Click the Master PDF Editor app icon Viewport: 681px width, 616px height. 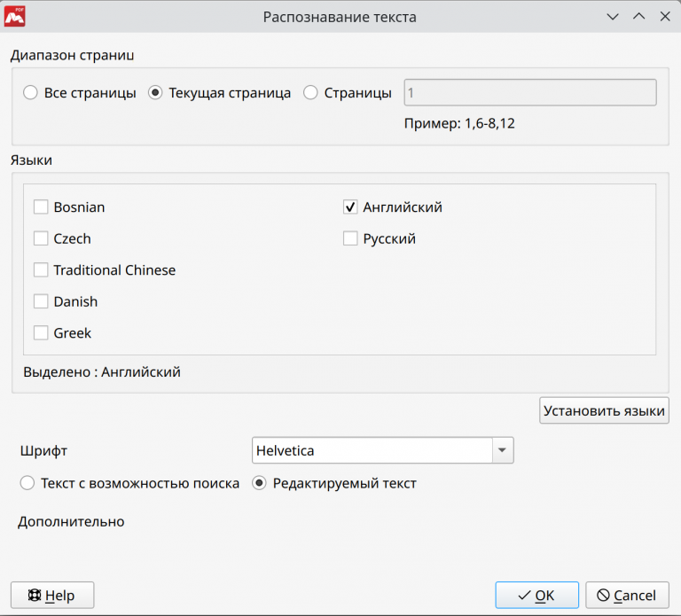click(x=14, y=16)
